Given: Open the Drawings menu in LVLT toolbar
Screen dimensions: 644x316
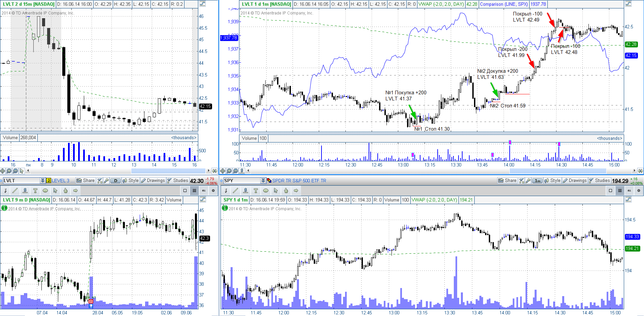Looking at the screenshot, I should [x=153, y=181].
